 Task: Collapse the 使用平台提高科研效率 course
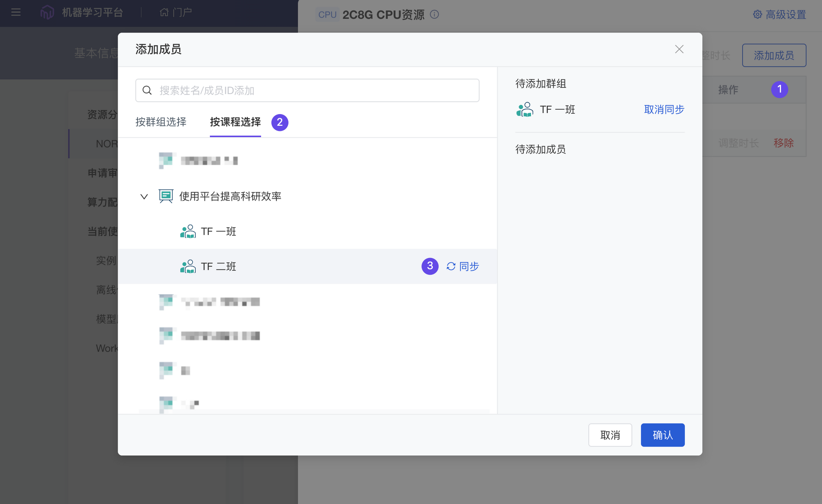144,197
